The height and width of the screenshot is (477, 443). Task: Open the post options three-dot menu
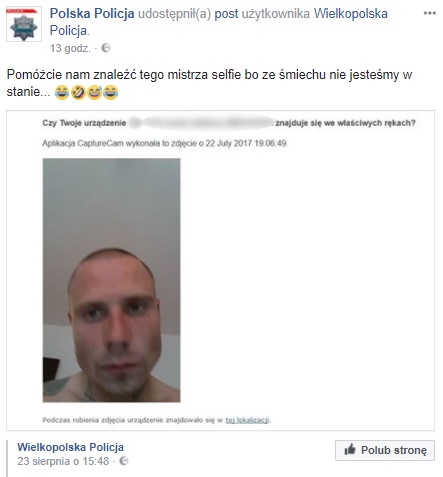coord(429,13)
